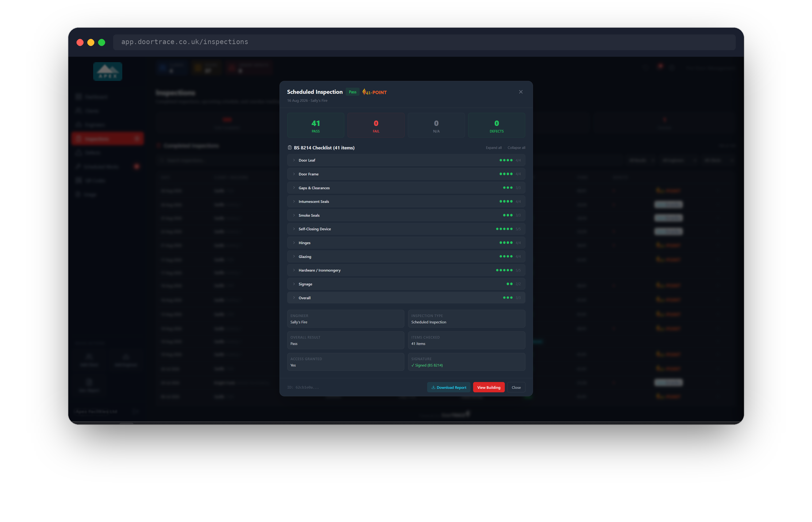This screenshot has width=812, height=522.
Task: Expand the Gaps & Clearances section
Action: tap(406, 188)
